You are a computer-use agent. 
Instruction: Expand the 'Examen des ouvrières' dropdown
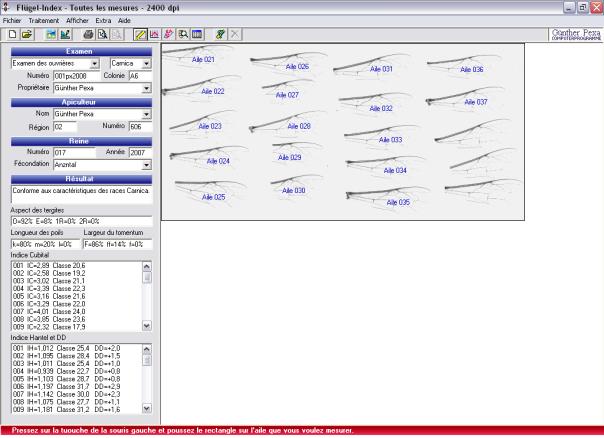click(100, 62)
